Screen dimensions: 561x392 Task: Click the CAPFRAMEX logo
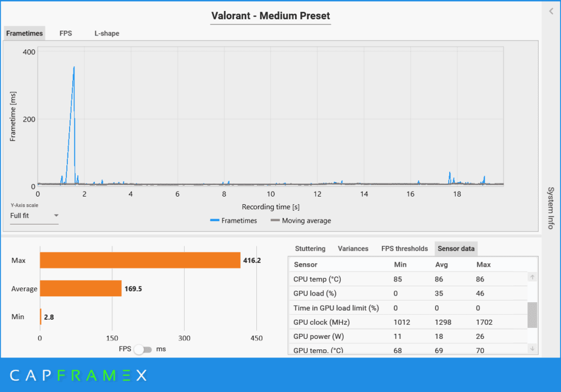pos(78,375)
